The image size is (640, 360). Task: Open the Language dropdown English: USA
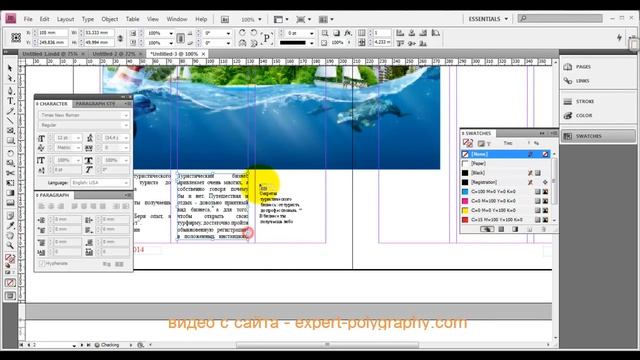[100, 183]
